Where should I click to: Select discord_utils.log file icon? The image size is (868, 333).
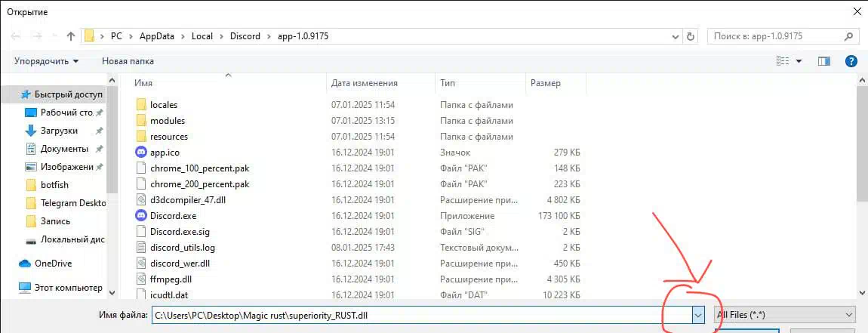point(140,248)
